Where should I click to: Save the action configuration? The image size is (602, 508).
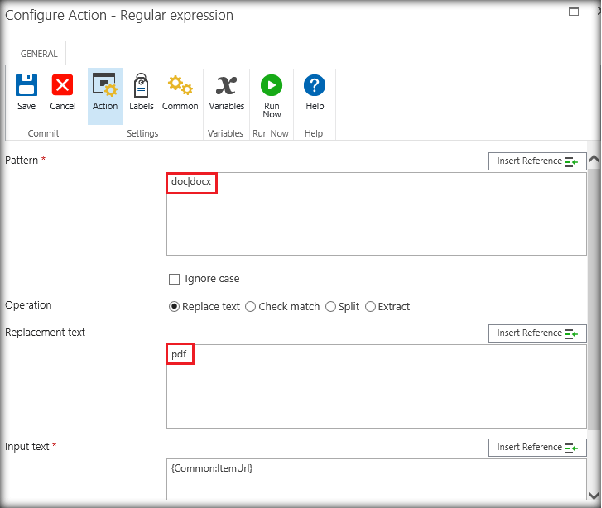coord(26,92)
